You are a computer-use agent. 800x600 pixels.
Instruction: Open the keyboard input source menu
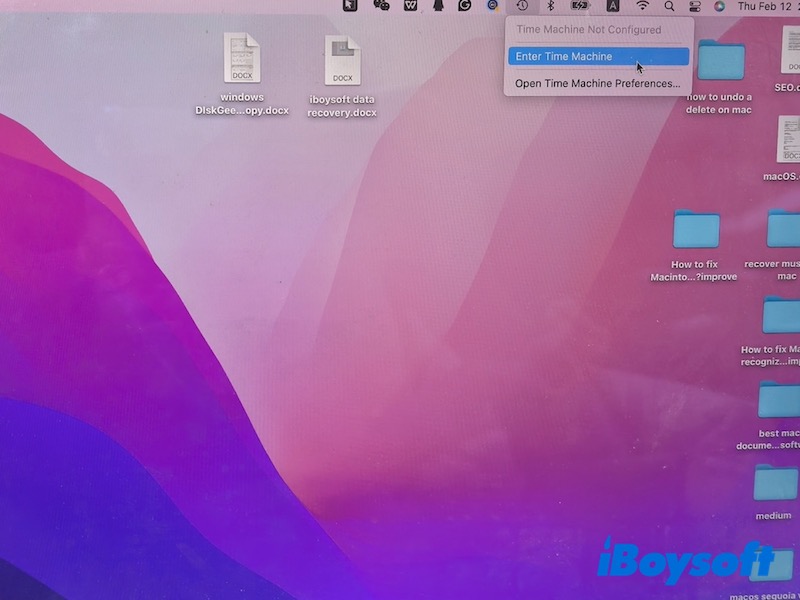[612, 8]
